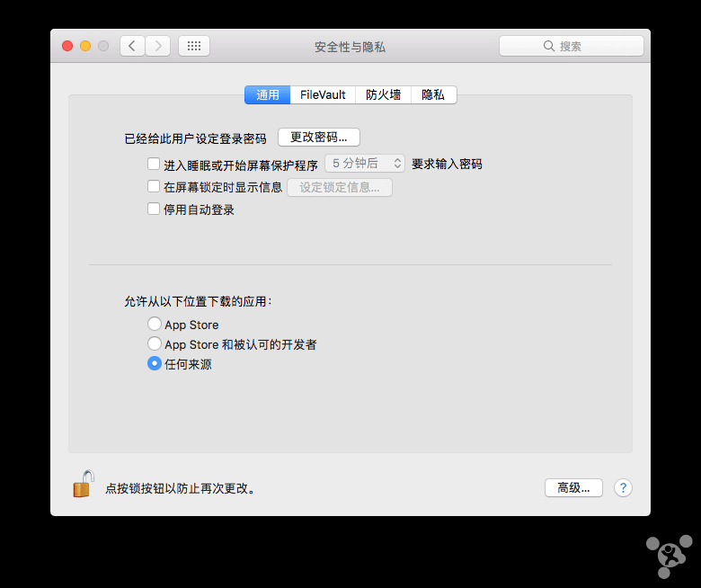Check the 停用自动登录 checkbox

click(154, 209)
